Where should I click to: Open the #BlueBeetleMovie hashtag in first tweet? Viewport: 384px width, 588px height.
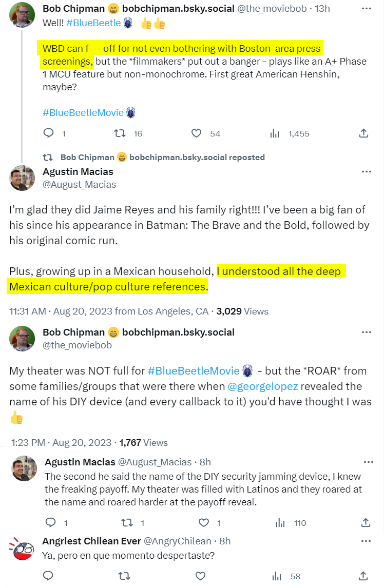[83, 112]
